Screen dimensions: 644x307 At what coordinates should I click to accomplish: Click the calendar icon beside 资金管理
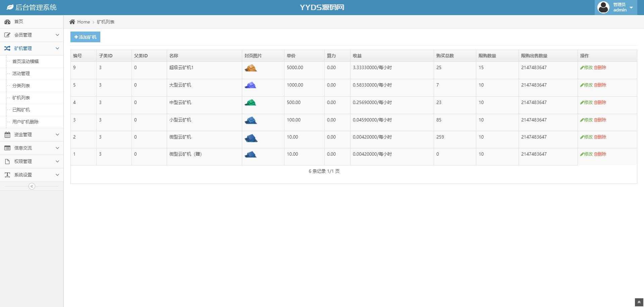pos(7,135)
